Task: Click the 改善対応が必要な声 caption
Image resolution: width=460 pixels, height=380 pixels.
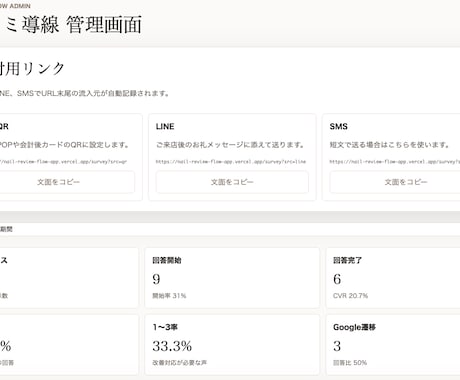Action: [x=179, y=363]
